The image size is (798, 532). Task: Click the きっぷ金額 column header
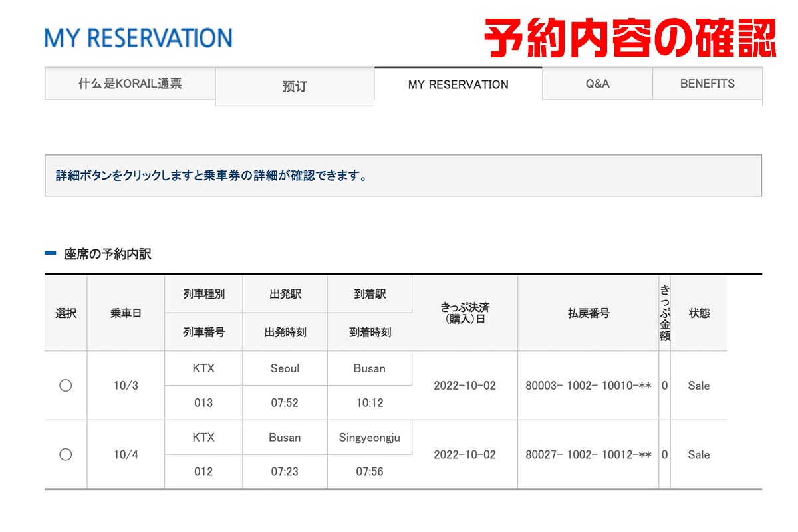665,313
